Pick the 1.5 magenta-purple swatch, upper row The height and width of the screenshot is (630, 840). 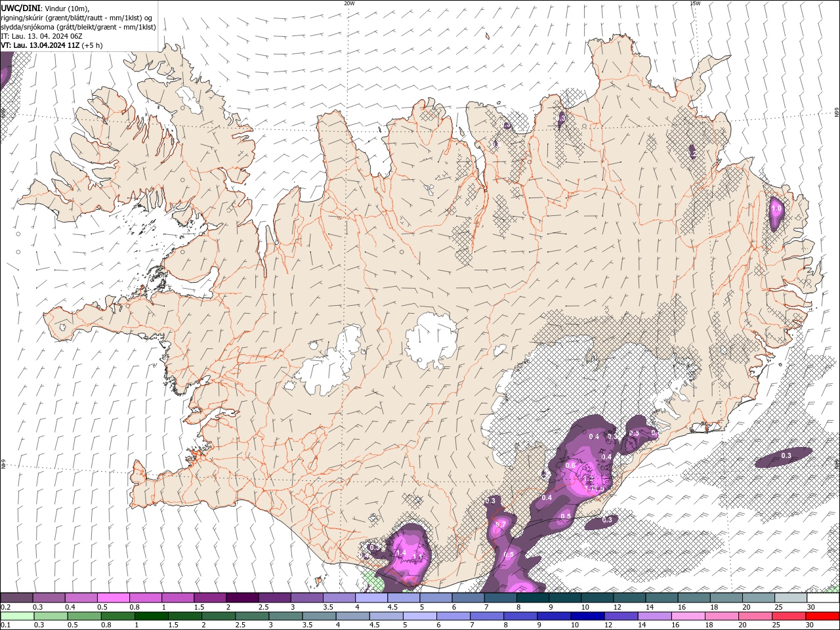pos(210,598)
